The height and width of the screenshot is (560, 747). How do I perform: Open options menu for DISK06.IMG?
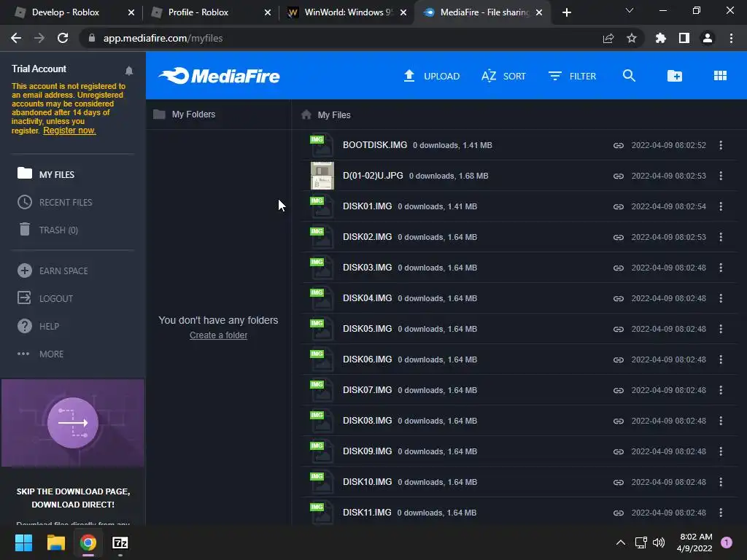(720, 359)
